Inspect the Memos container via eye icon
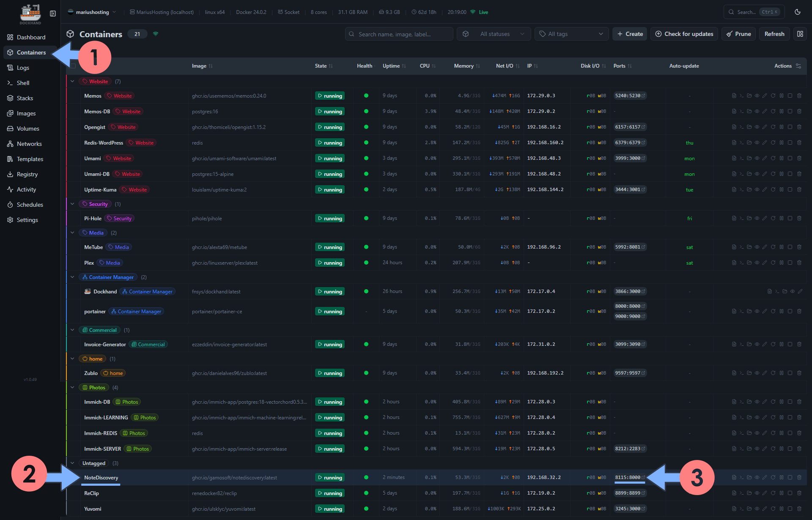812x520 pixels. tap(757, 96)
